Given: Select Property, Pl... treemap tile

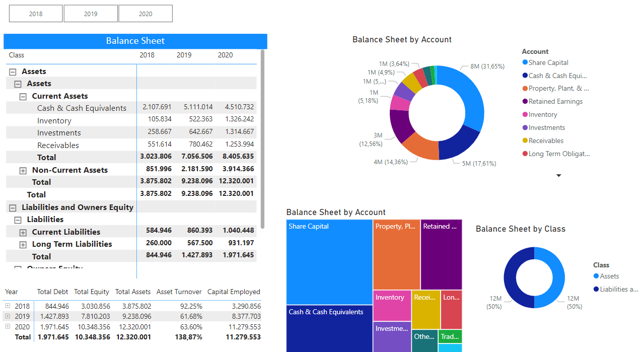Looking at the screenshot, I should pos(397,254).
